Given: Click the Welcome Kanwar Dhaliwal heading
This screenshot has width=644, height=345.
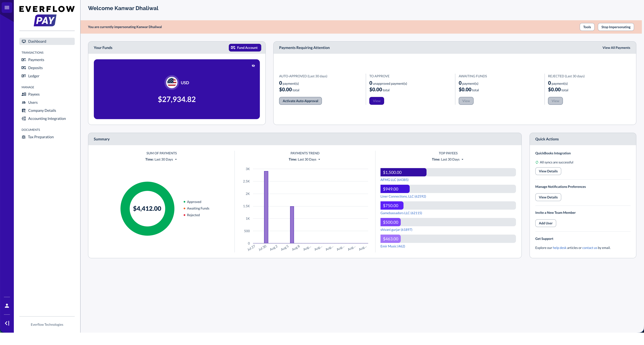Looking at the screenshot, I should (x=123, y=8).
